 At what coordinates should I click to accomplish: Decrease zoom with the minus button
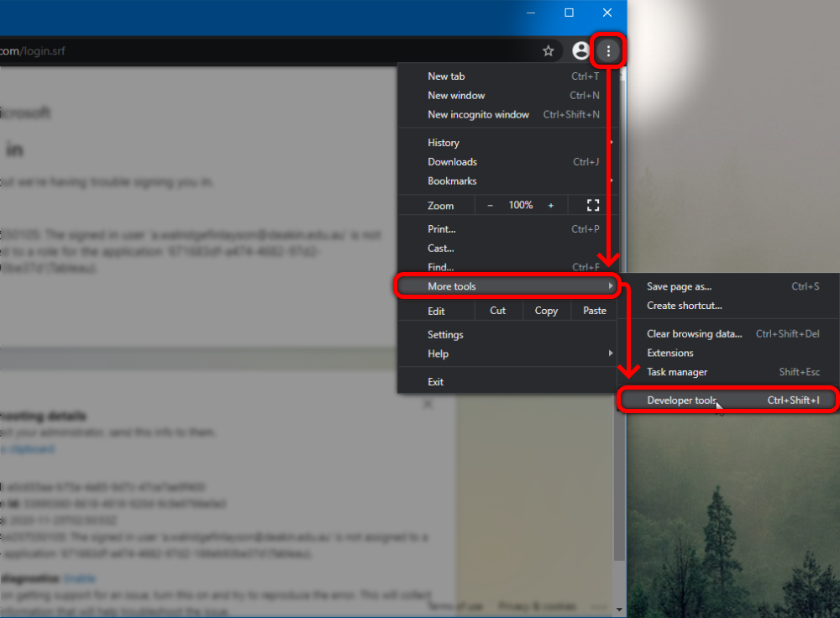click(490, 205)
